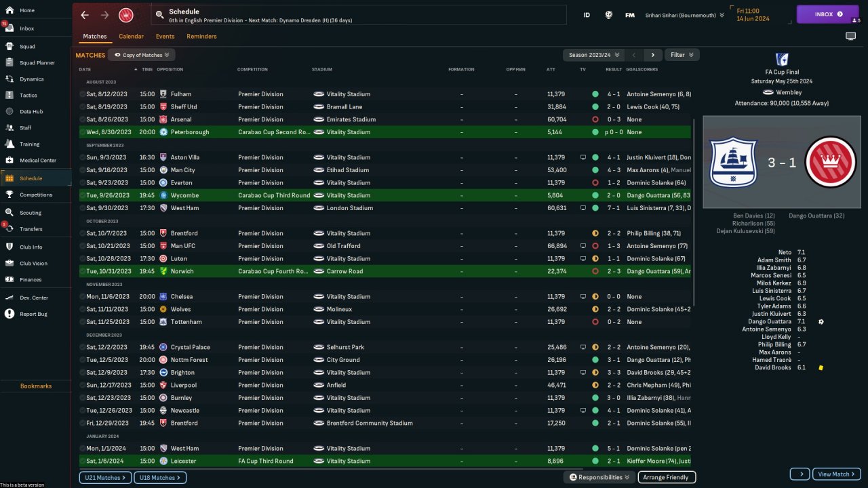
Task: Click the Arrange Friendly button
Action: coord(667,477)
